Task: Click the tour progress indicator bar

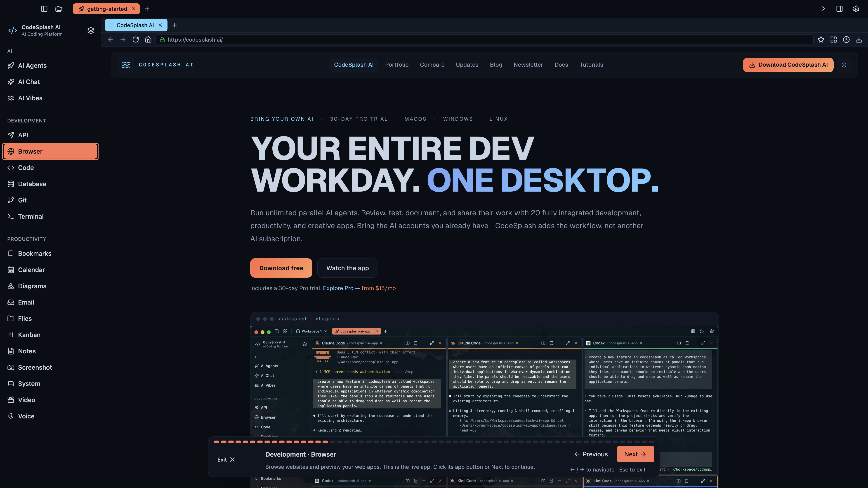Action: coord(434,441)
